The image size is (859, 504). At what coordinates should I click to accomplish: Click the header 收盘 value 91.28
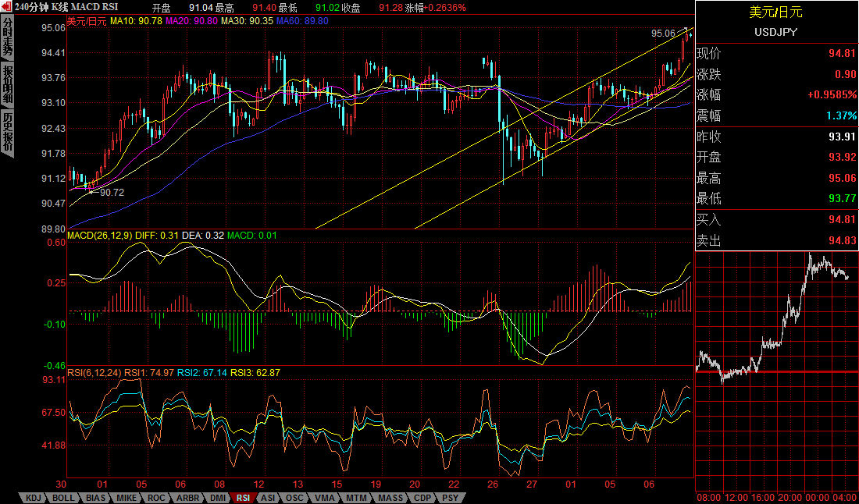click(390, 8)
